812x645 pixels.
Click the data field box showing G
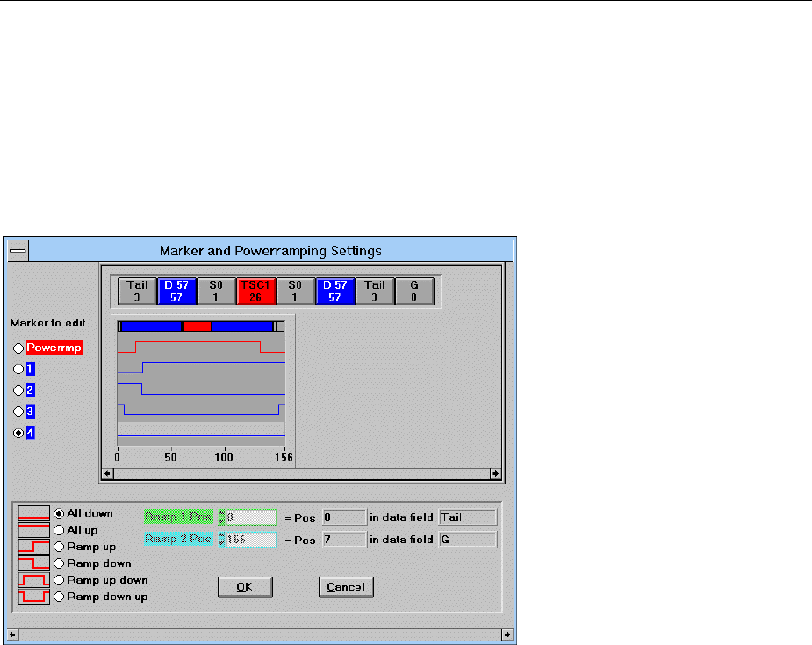[468, 540]
